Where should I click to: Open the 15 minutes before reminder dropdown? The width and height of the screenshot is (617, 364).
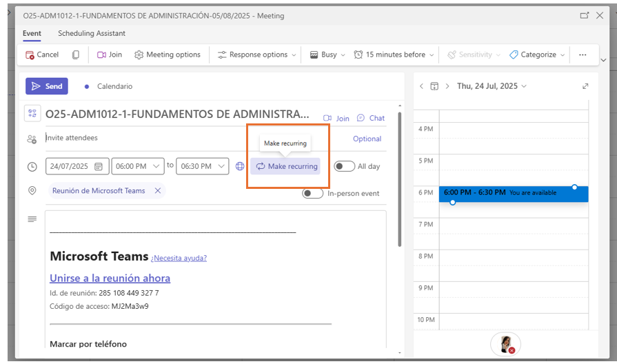pos(394,54)
